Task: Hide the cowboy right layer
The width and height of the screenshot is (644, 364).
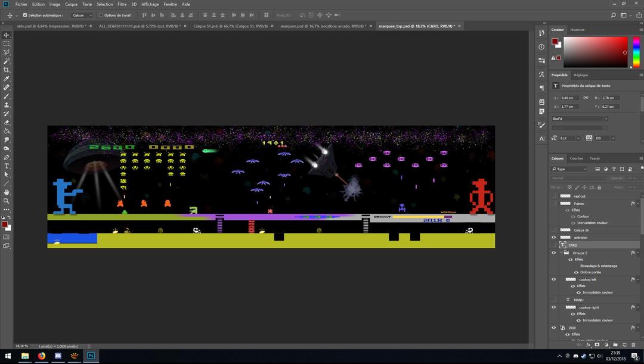Action: pyautogui.click(x=553, y=307)
